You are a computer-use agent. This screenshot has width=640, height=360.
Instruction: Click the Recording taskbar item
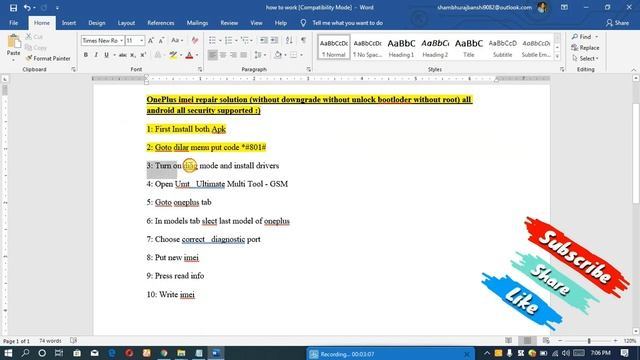[390, 354]
